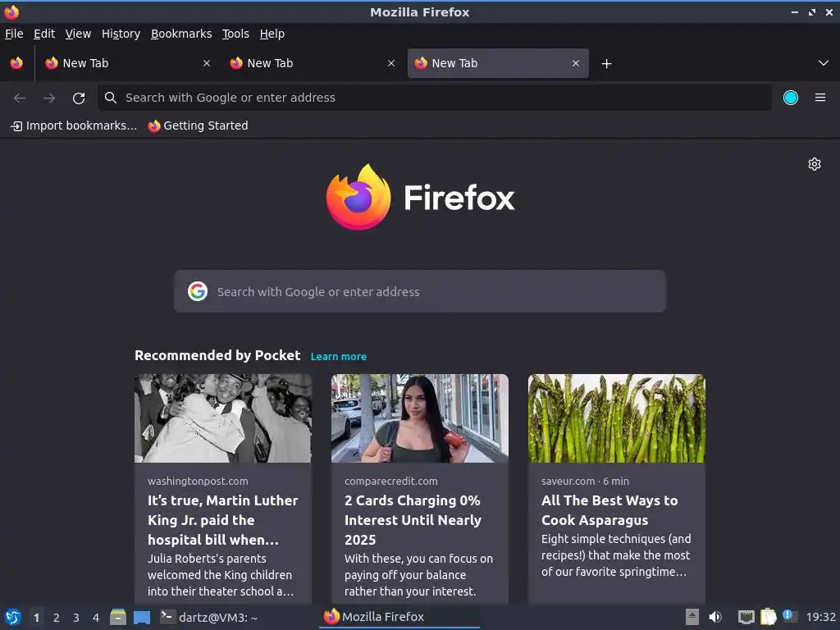Open the volume tray icon

coord(715,617)
